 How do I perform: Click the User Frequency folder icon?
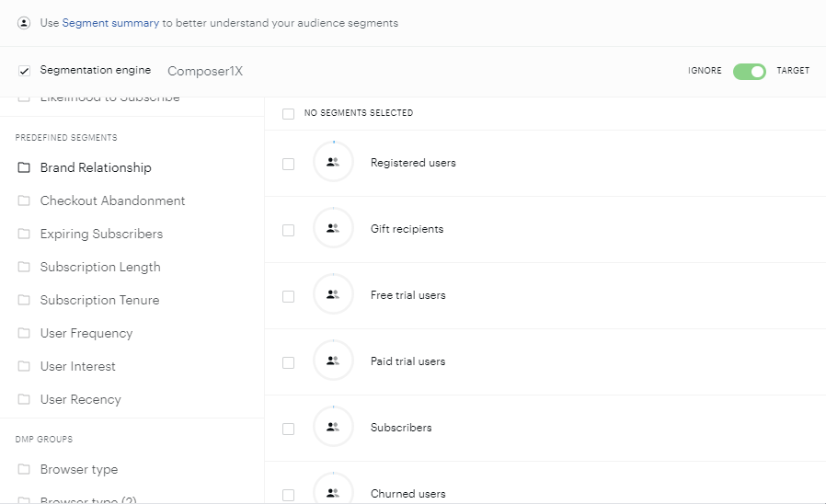tap(24, 333)
